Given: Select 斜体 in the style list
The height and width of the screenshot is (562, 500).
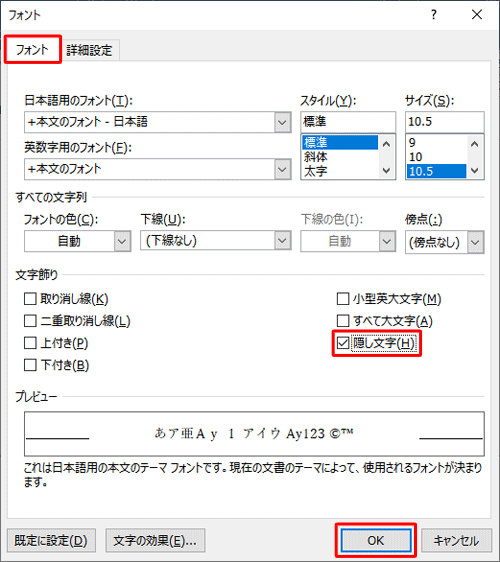Looking at the screenshot, I should (x=339, y=157).
